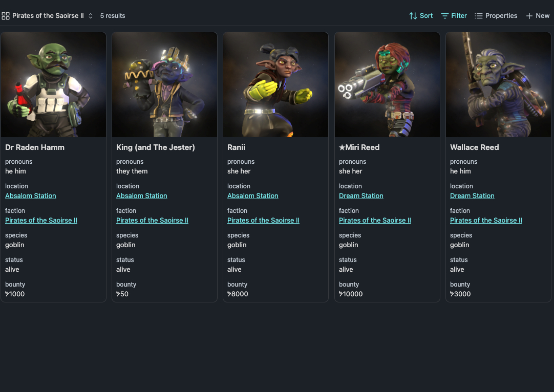Click the Sort arrows icon

(413, 16)
